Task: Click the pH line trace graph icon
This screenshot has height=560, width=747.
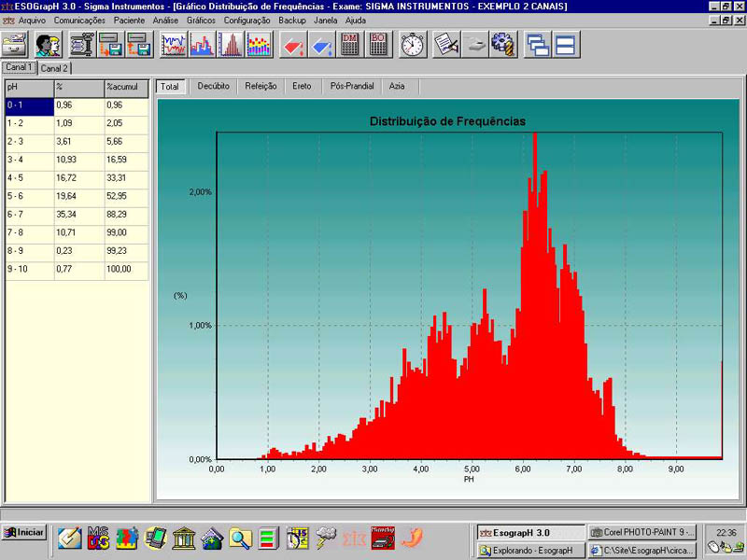Action: click(x=174, y=44)
